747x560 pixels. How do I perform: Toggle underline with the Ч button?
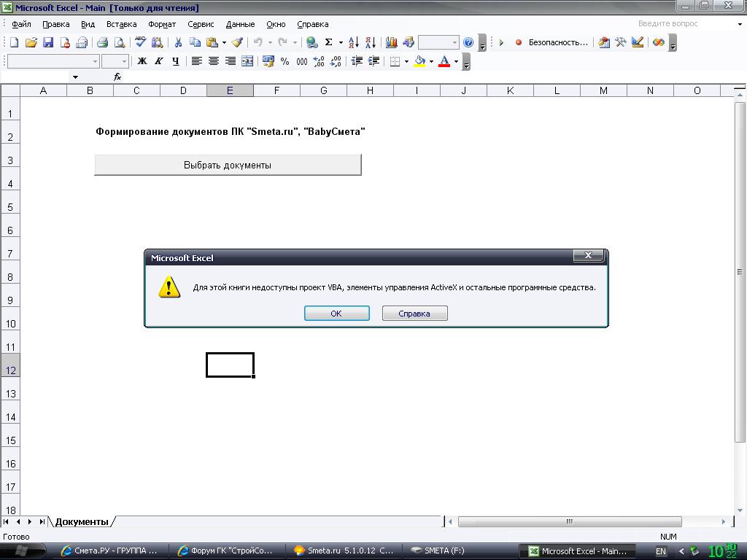(176, 61)
